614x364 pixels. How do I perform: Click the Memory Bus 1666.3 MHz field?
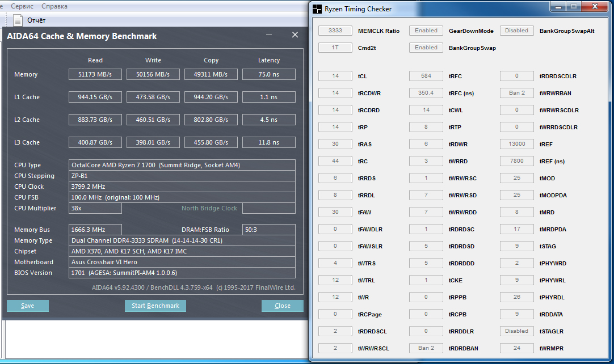pos(95,230)
